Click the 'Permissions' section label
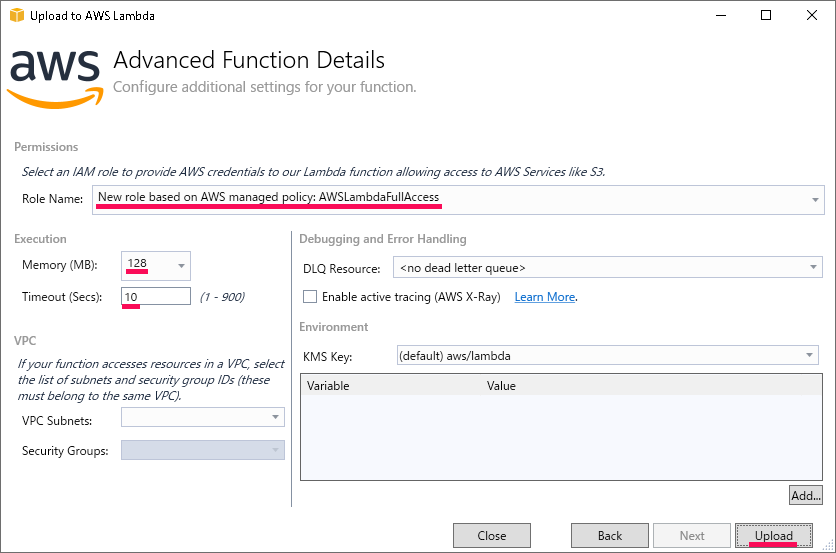This screenshot has width=836, height=553. pos(46,147)
